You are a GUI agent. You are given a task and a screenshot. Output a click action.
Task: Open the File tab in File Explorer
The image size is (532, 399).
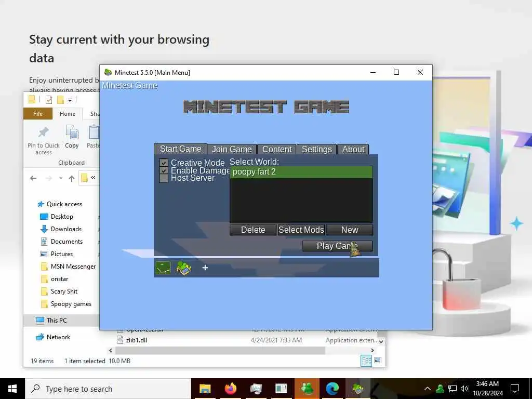[x=38, y=114]
